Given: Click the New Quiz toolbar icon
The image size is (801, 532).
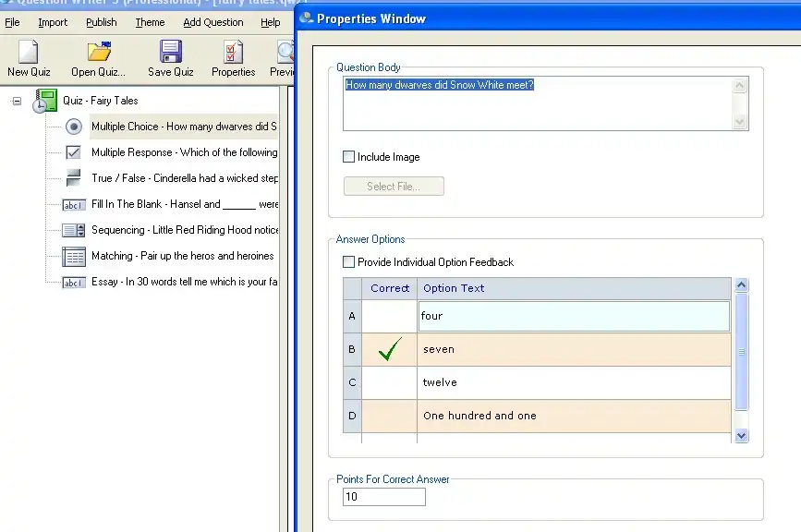Looking at the screenshot, I should 30,54.
